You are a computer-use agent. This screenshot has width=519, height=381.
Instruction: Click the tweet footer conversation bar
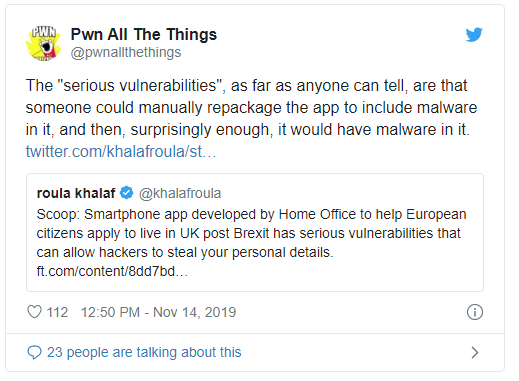255,352
